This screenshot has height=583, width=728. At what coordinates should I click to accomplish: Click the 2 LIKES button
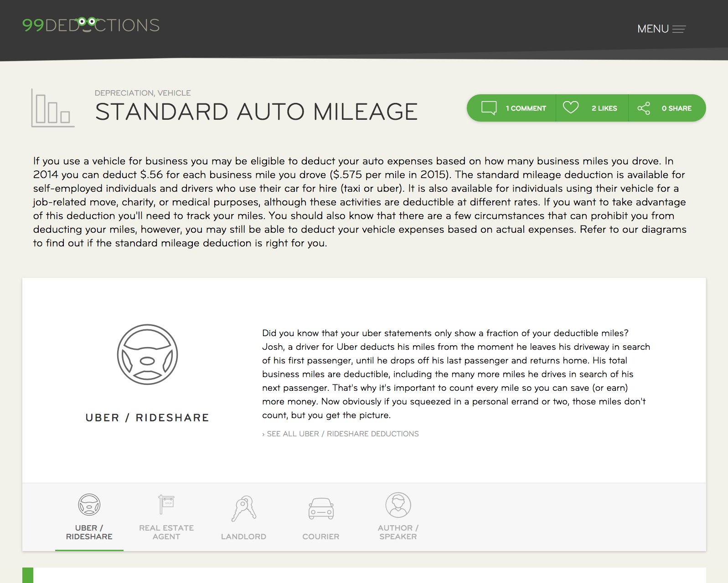pos(592,108)
